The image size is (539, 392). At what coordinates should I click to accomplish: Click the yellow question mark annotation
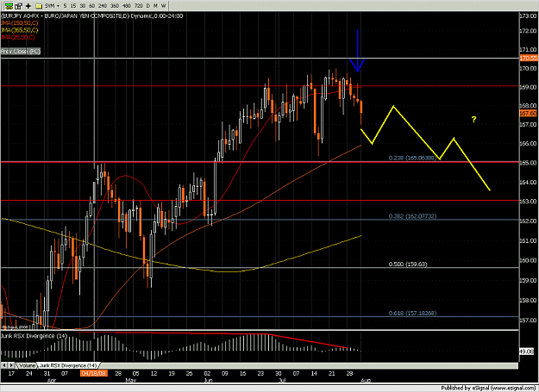[473, 120]
